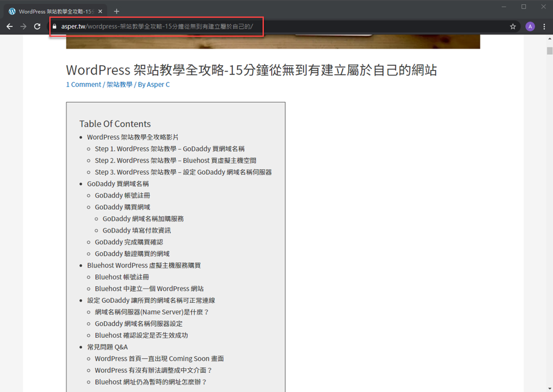Open 網域名稱伺服器(Name Server)是什麼？ entry
The image size is (553, 392).
click(x=152, y=312)
